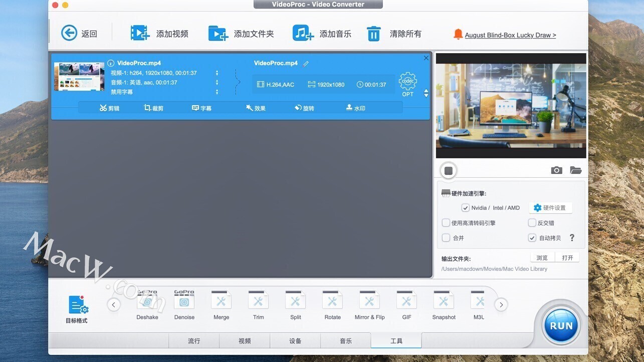Open the 效果 effects tool

tap(256, 108)
